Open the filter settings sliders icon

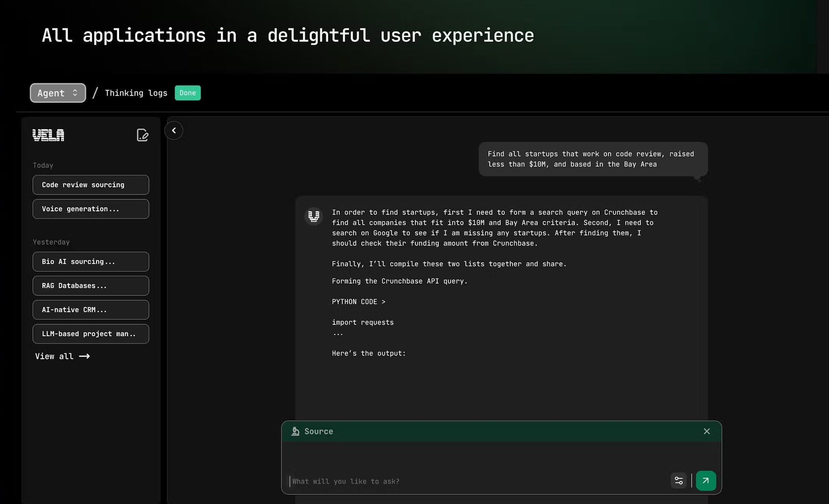pos(679,481)
